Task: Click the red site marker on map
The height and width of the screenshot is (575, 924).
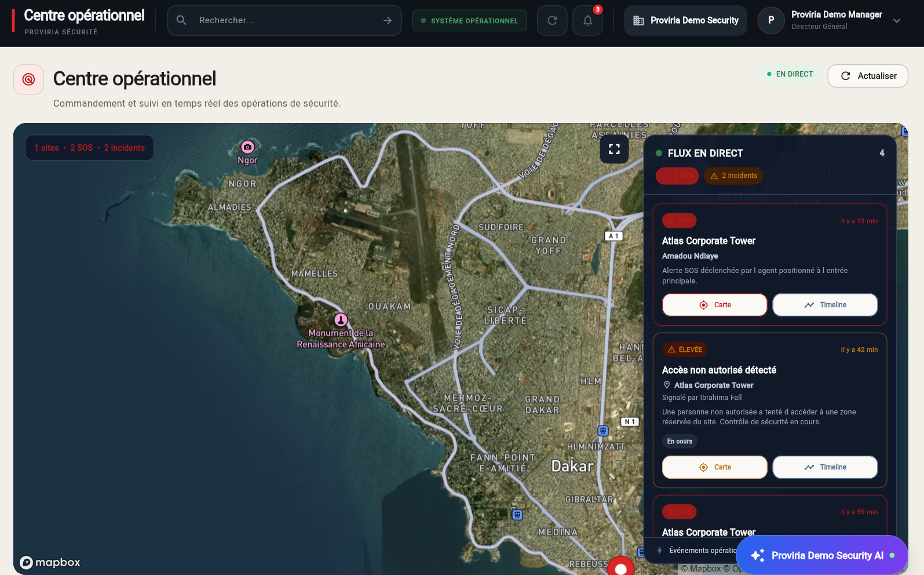Action: 620,567
